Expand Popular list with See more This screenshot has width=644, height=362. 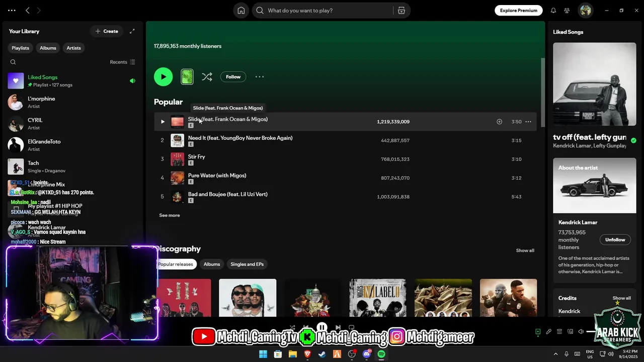(170, 215)
